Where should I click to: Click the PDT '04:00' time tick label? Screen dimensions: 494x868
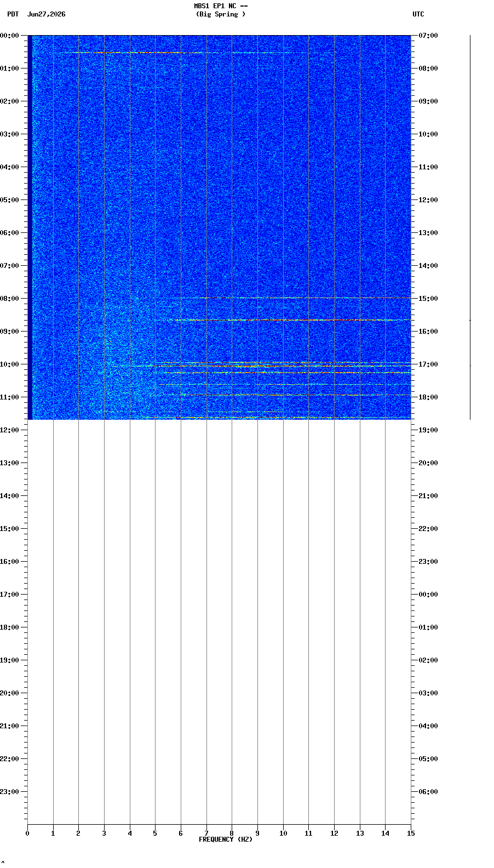pos(9,167)
